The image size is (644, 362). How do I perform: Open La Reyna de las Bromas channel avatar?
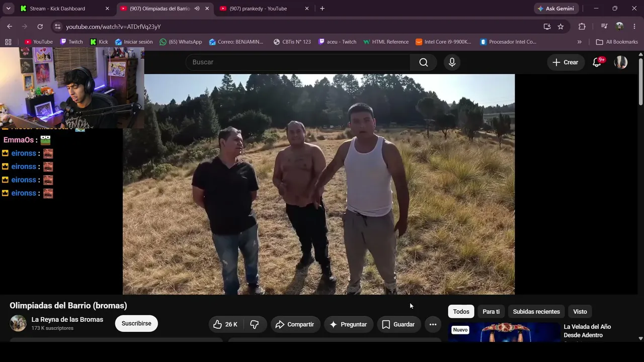pos(18,323)
